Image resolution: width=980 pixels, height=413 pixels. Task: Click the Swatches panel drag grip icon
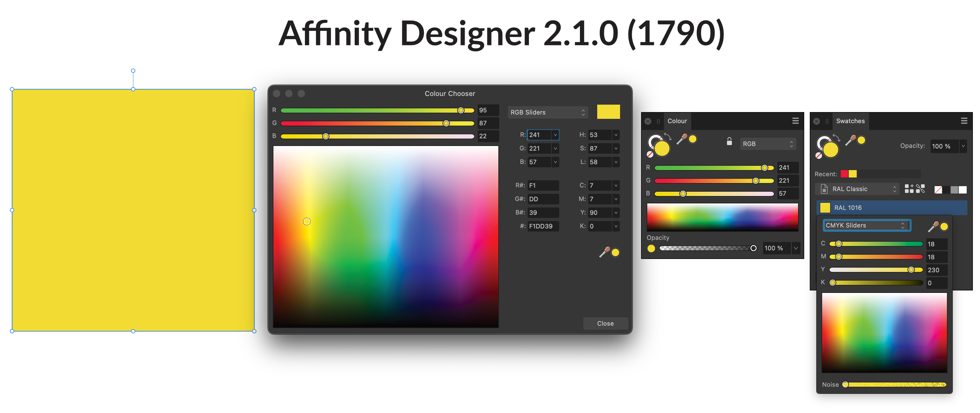point(827,121)
